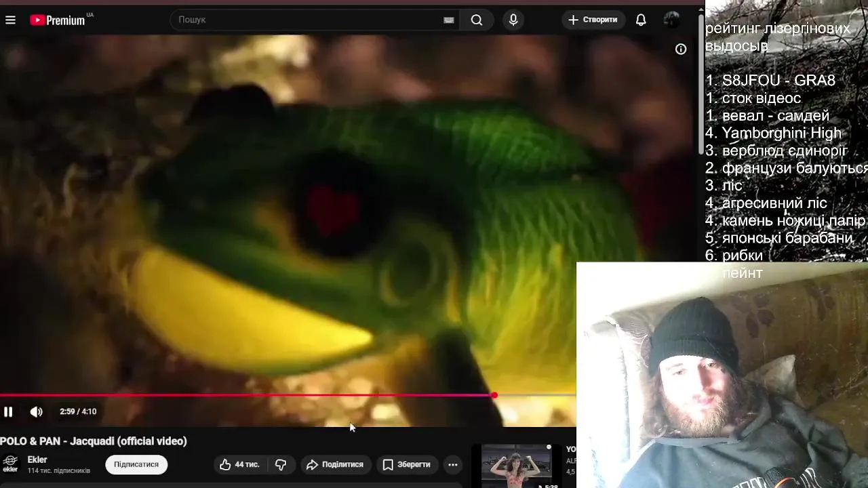Click list entry Yamborghini High
Image resolution: width=868 pixels, height=488 pixels.
[781, 133]
